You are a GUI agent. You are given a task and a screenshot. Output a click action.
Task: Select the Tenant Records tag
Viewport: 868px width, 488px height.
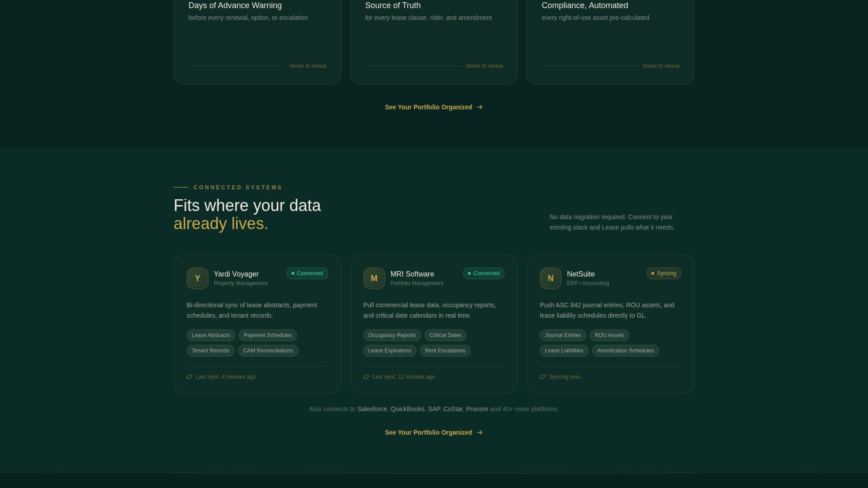coord(211,351)
